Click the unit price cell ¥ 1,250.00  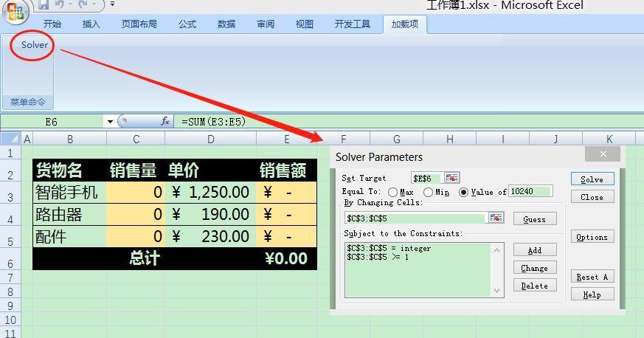(x=211, y=192)
